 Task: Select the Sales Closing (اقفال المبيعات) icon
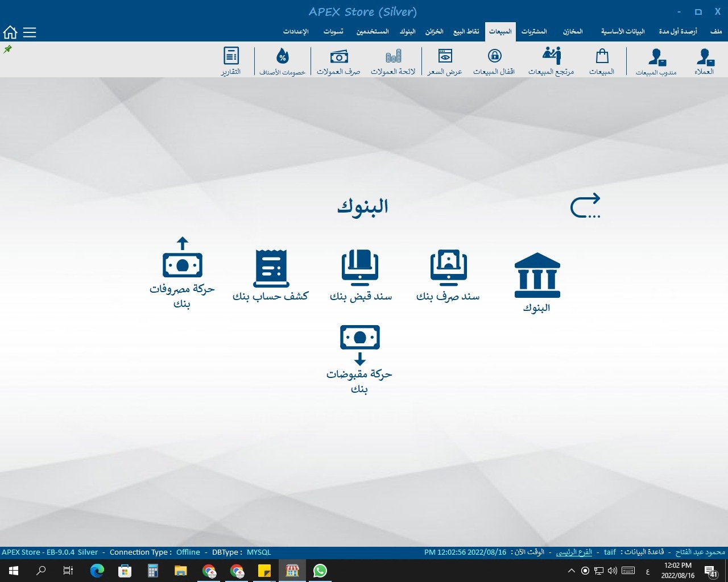494,61
